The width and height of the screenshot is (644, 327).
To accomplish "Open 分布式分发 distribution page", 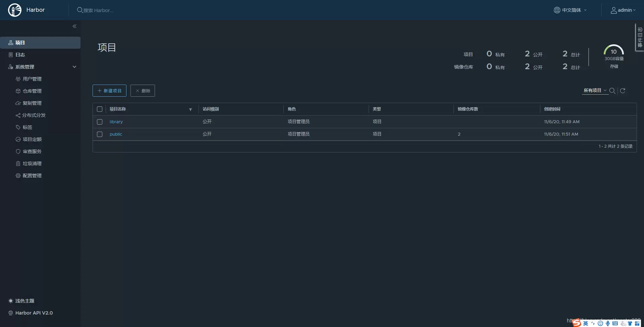I will [34, 115].
